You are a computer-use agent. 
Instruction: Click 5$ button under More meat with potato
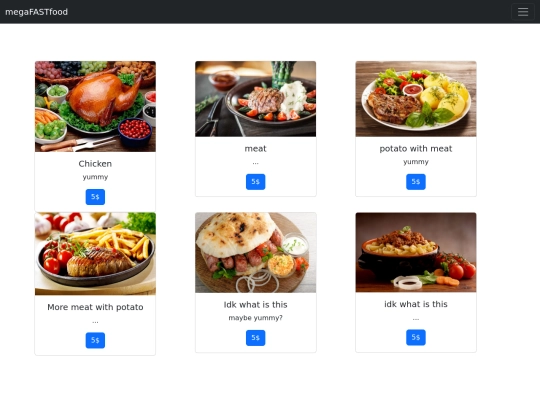tap(95, 340)
